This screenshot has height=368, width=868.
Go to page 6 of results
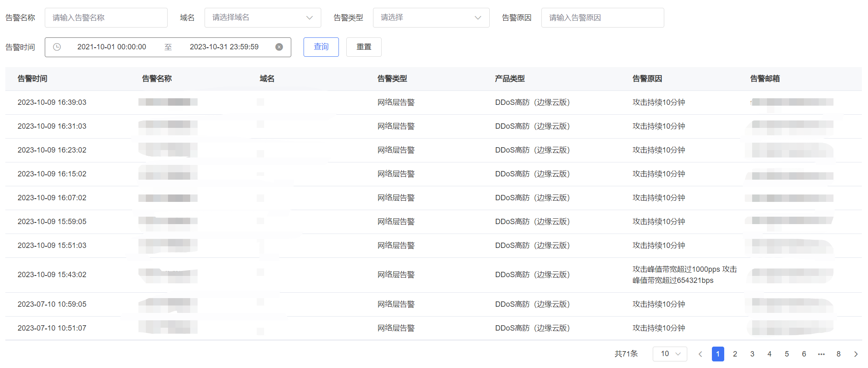(804, 354)
